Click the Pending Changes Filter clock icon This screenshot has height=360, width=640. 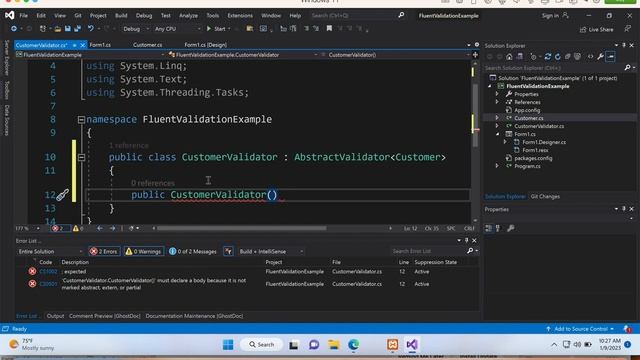point(533,57)
